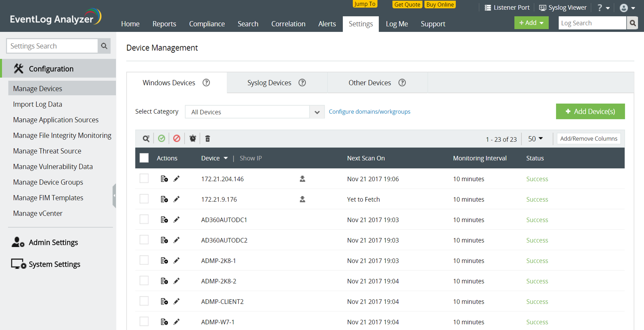Click edit pencil for 172.21.204.146
Image resolution: width=644 pixels, height=330 pixels.
[x=177, y=179]
